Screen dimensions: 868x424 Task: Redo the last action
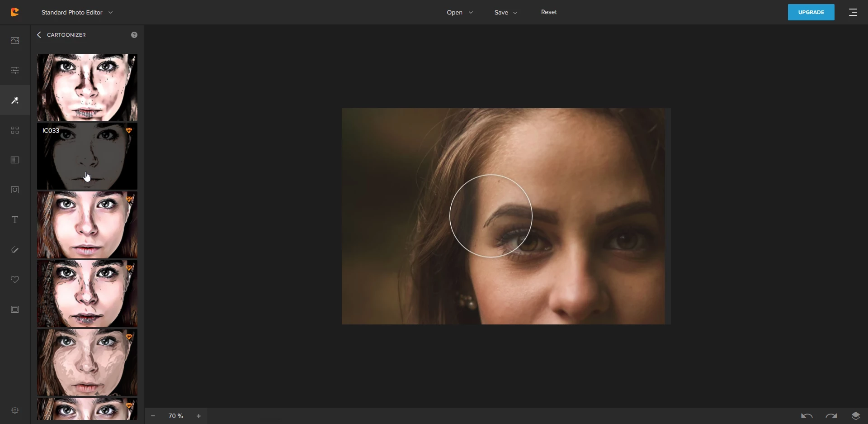point(831,416)
